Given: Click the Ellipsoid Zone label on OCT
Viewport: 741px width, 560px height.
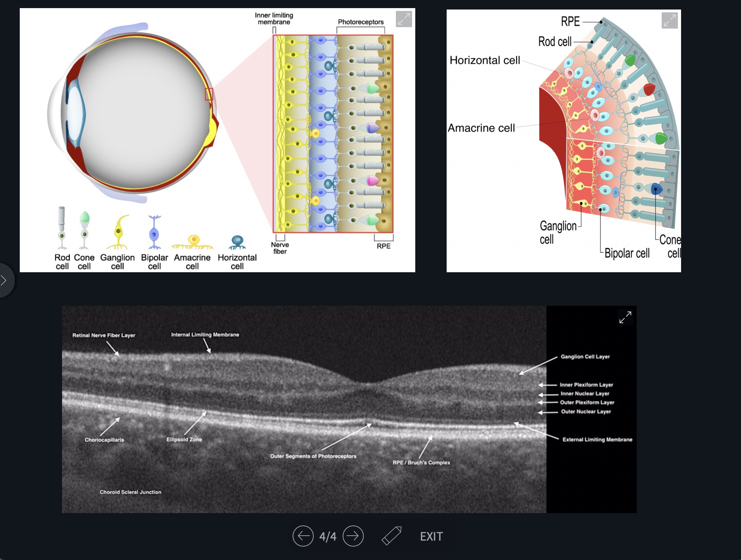Looking at the screenshot, I should pyautogui.click(x=184, y=439).
